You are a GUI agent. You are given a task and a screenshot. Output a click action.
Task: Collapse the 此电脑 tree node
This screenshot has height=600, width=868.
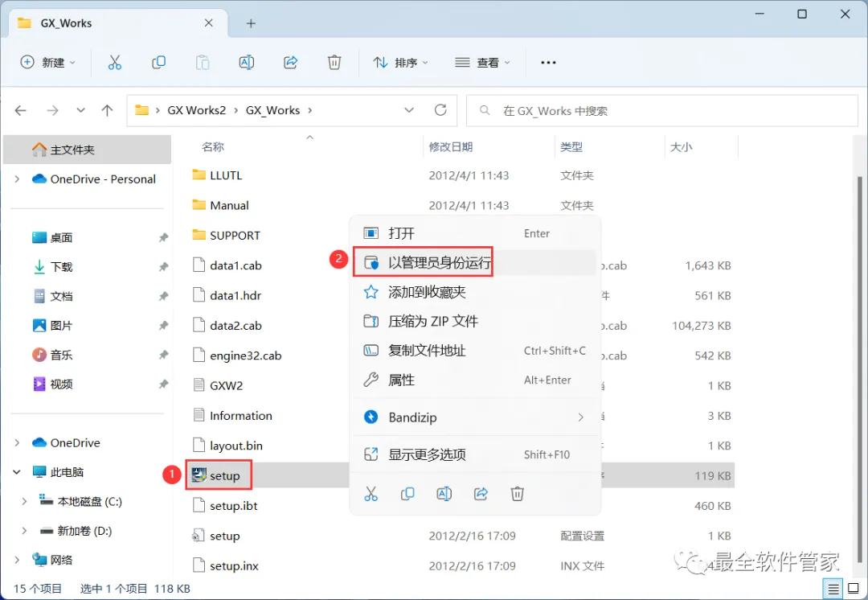pyautogui.click(x=17, y=472)
